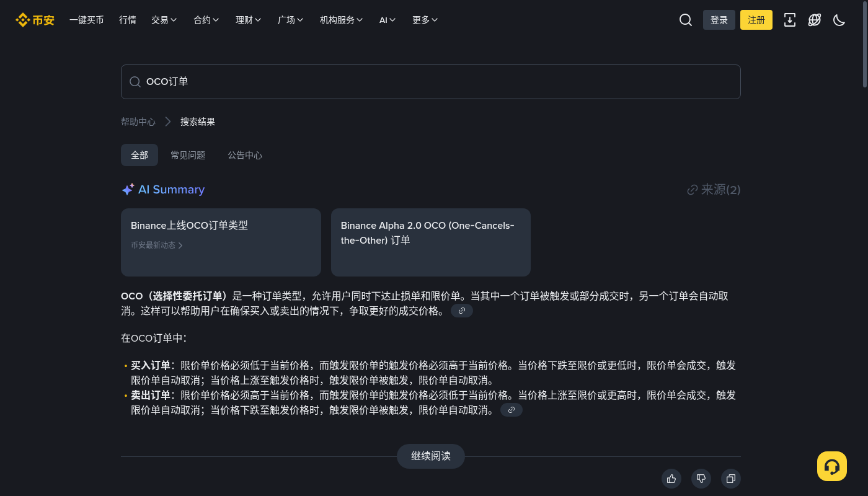Click the 注册 button

coord(756,20)
